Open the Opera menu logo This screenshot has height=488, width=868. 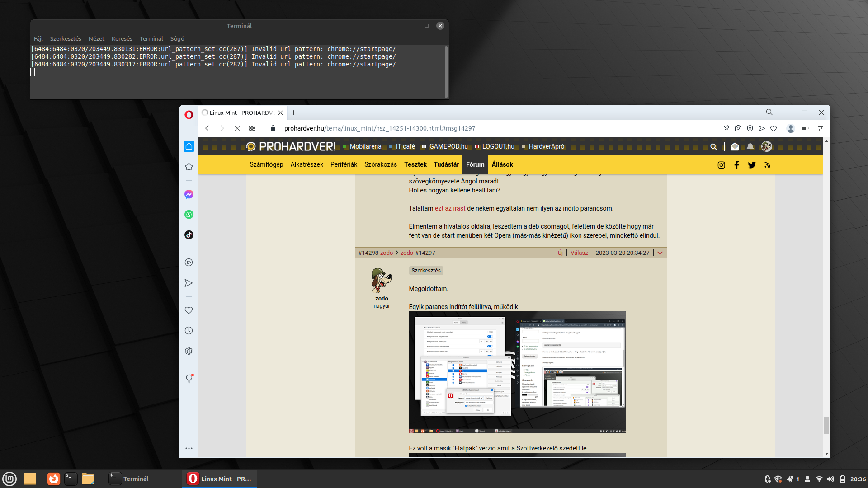coord(189,115)
